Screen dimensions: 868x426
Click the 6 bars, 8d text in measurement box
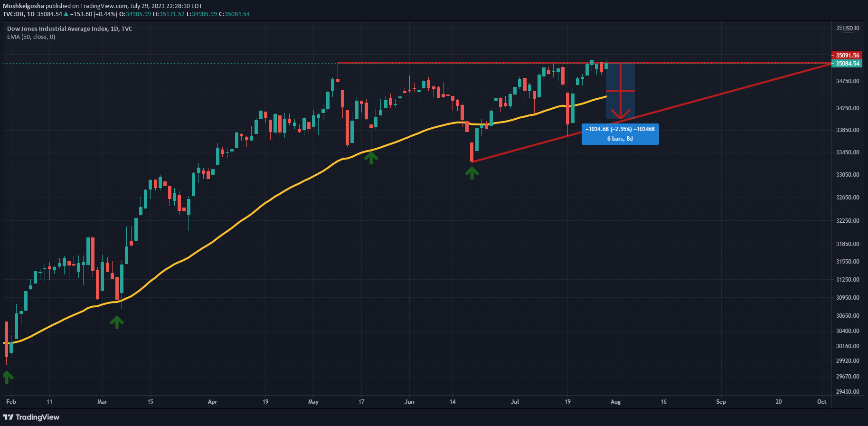(x=620, y=139)
